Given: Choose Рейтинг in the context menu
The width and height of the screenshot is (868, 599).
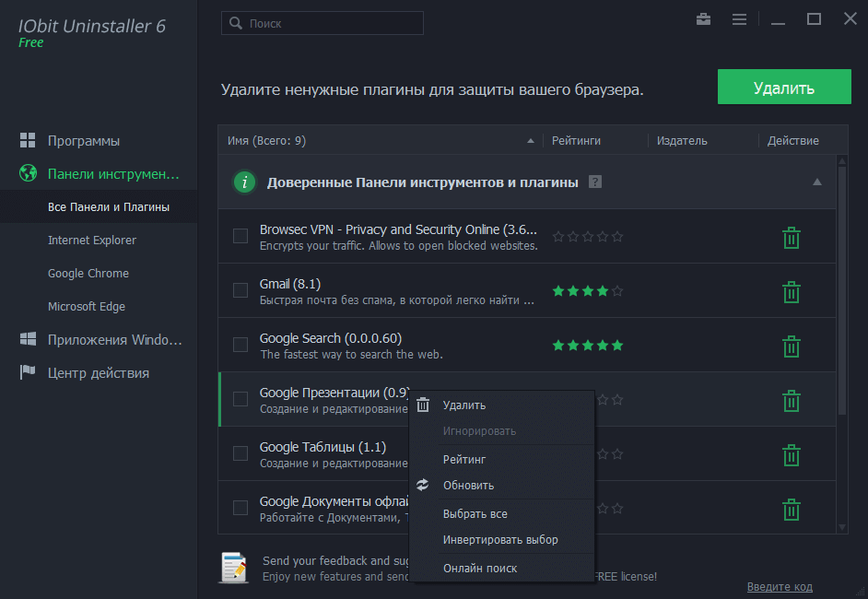Looking at the screenshot, I should point(501,459).
